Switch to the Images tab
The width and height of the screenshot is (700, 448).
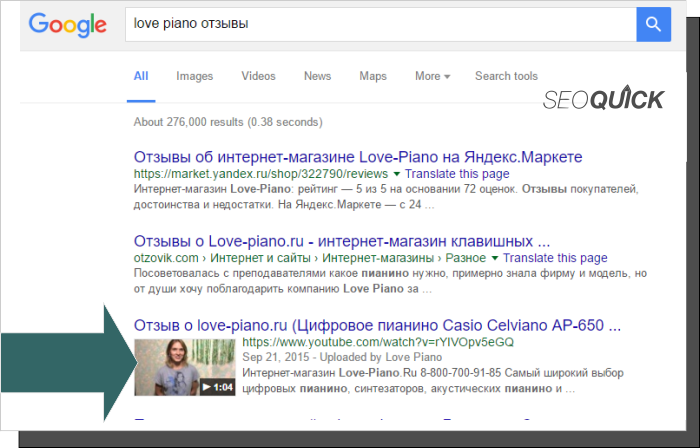tap(195, 76)
